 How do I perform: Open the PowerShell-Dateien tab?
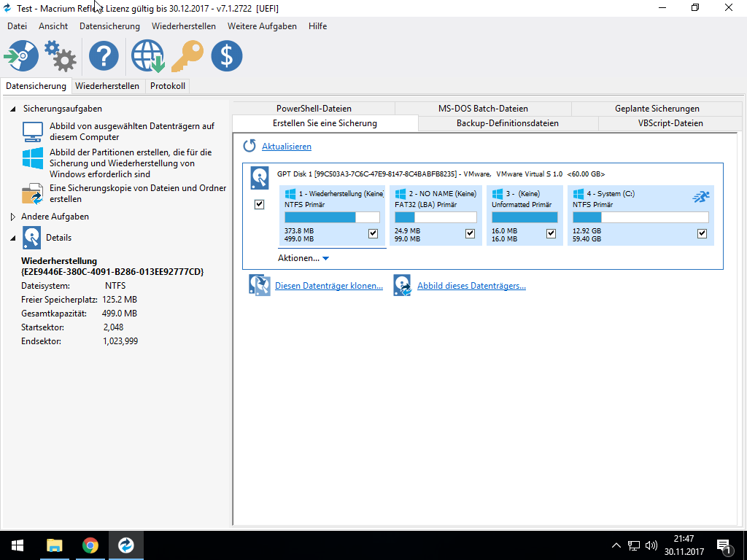click(x=314, y=109)
